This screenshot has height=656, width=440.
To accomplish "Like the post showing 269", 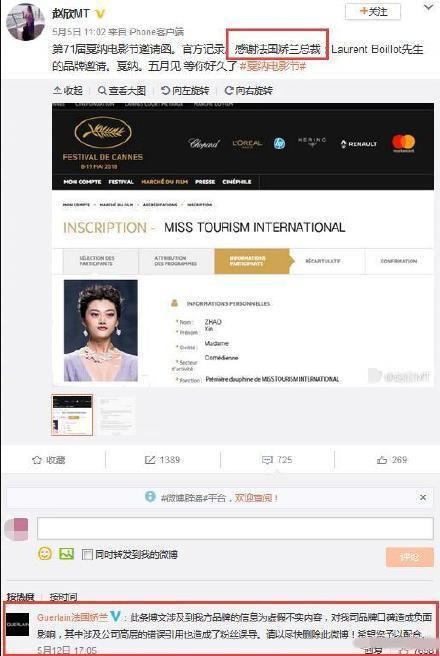I will pyautogui.click(x=392, y=460).
